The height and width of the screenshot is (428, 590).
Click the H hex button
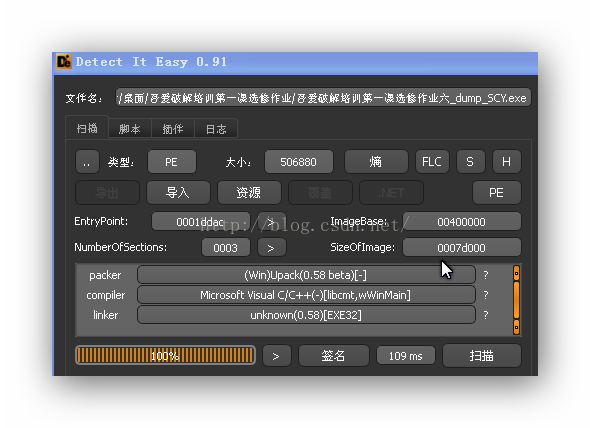point(506,162)
